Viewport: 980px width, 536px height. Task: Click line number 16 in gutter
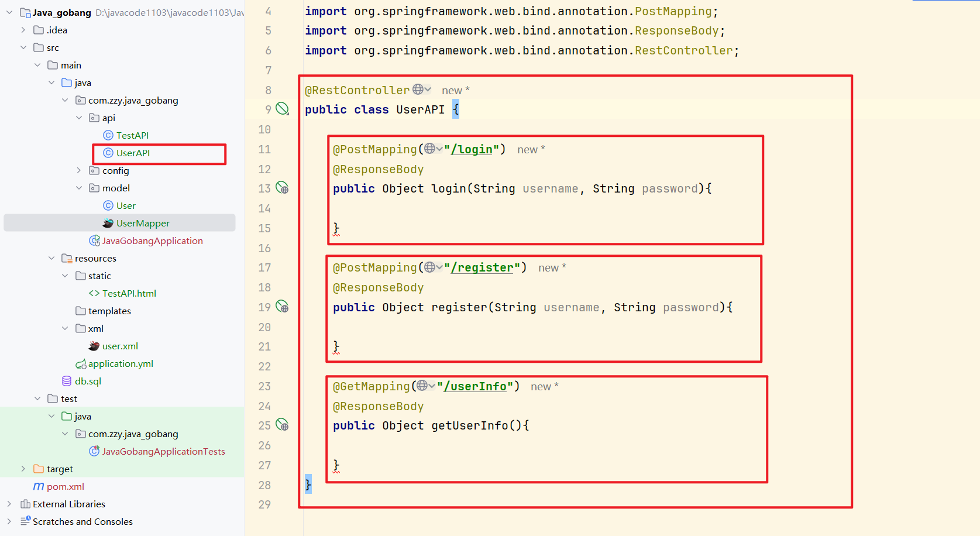pos(264,248)
